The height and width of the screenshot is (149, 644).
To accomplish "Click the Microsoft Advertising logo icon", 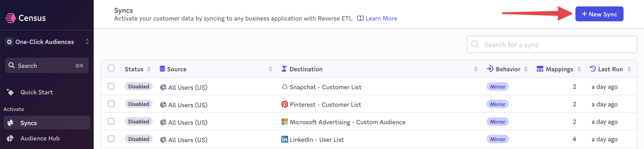I will [285, 122].
